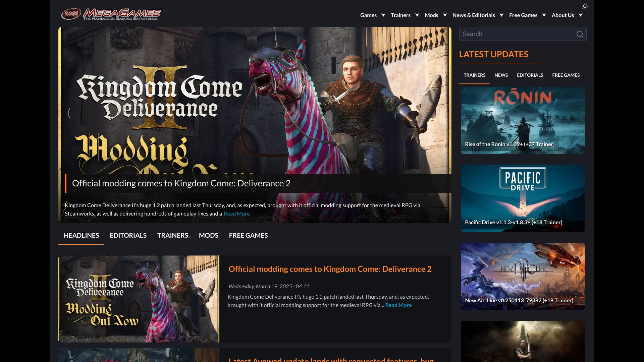Click the search magnifier icon

click(x=580, y=34)
